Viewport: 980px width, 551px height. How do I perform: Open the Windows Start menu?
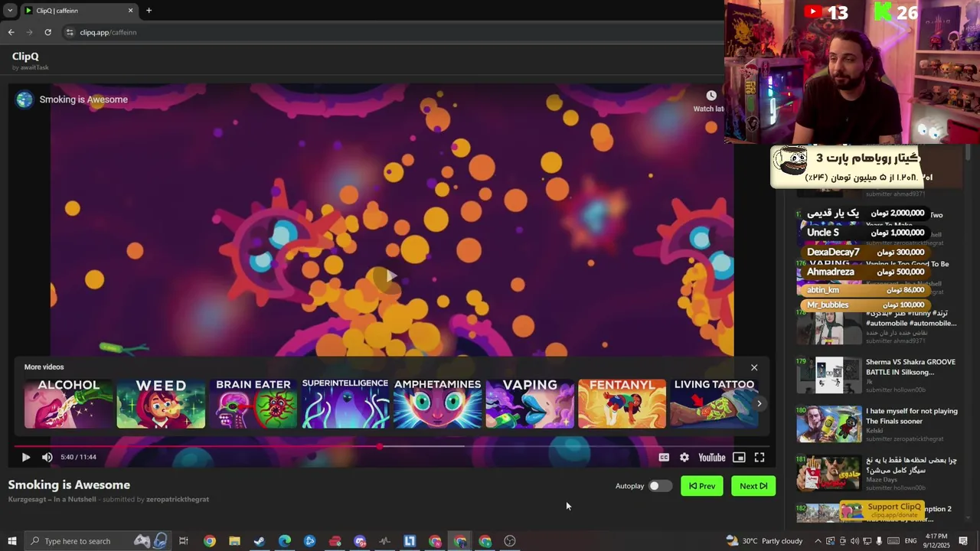(11, 541)
